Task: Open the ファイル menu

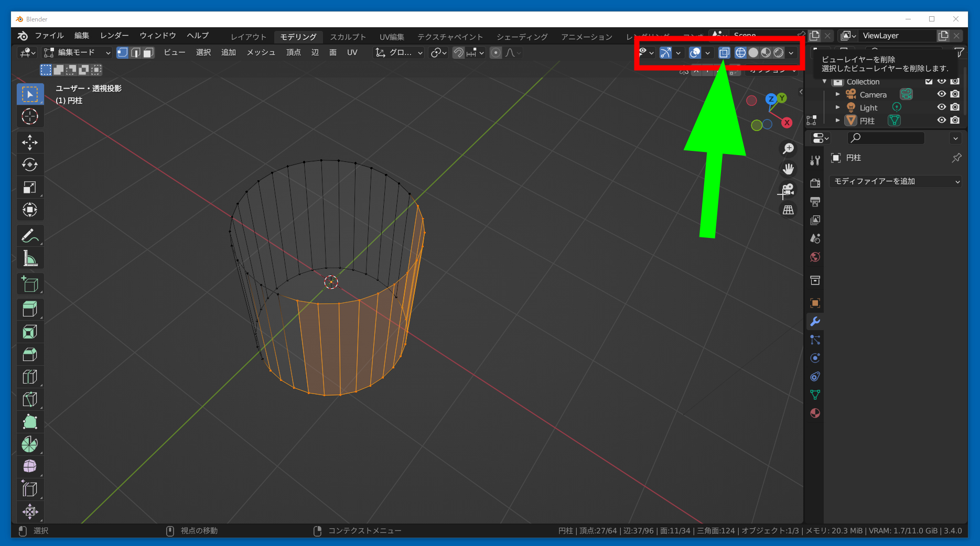Action: click(x=49, y=36)
